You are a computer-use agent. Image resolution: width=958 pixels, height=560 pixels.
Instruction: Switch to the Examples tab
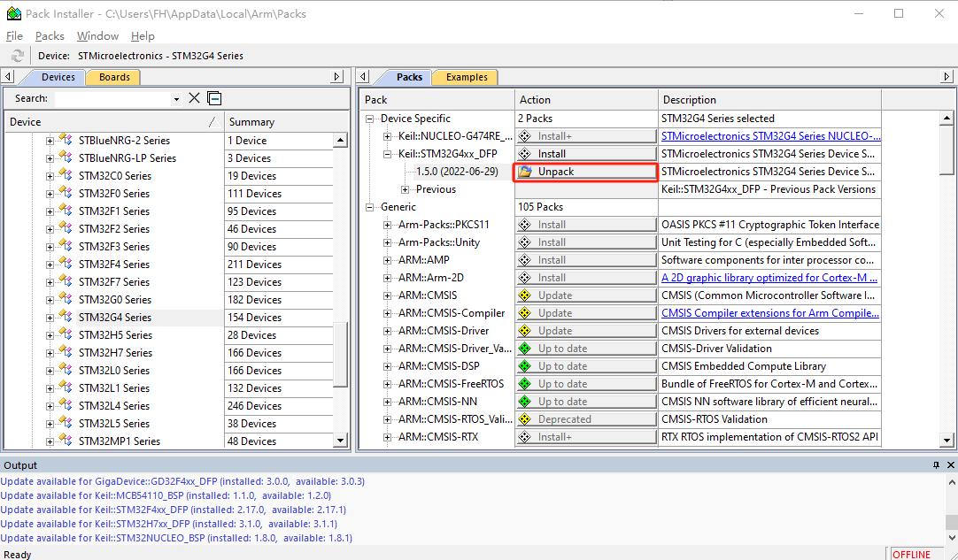coord(467,77)
